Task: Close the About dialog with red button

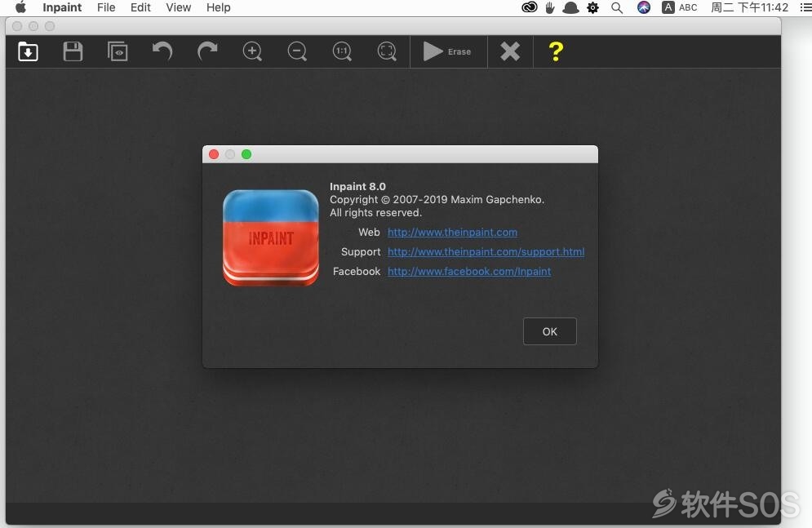Action: 214,154
